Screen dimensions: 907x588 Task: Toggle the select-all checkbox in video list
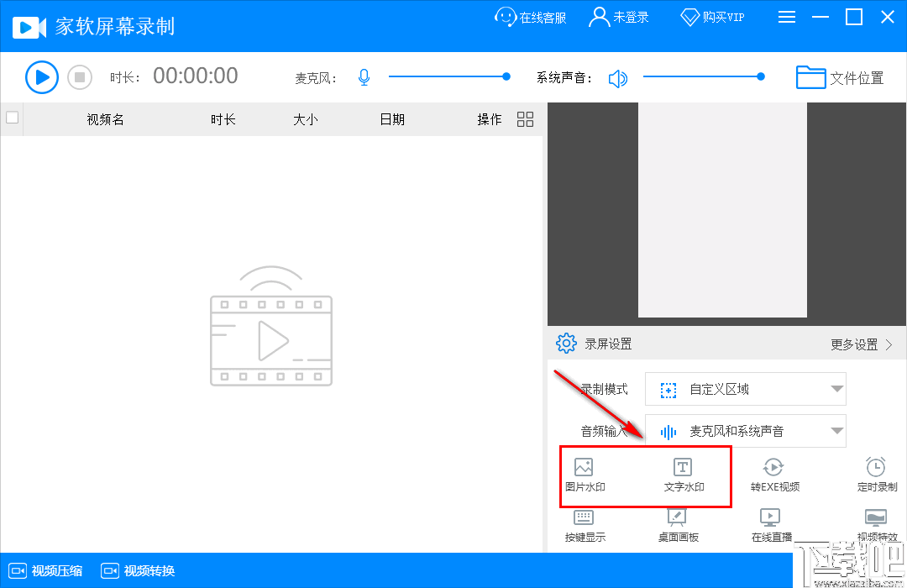tap(12, 118)
